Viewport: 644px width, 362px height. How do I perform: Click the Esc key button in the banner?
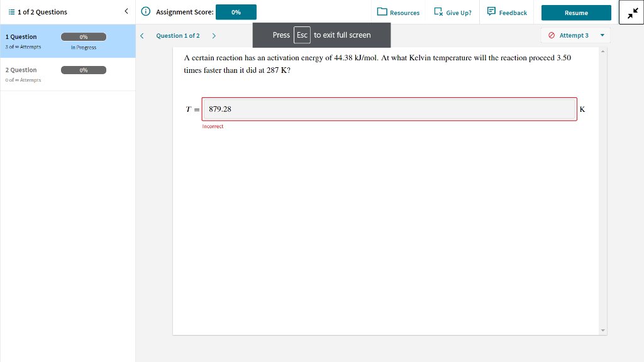click(301, 35)
